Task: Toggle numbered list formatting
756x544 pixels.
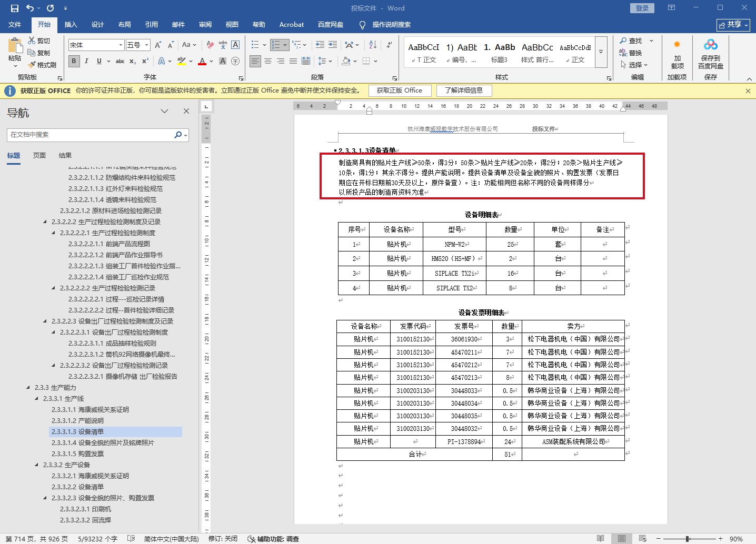Action: 275,45
